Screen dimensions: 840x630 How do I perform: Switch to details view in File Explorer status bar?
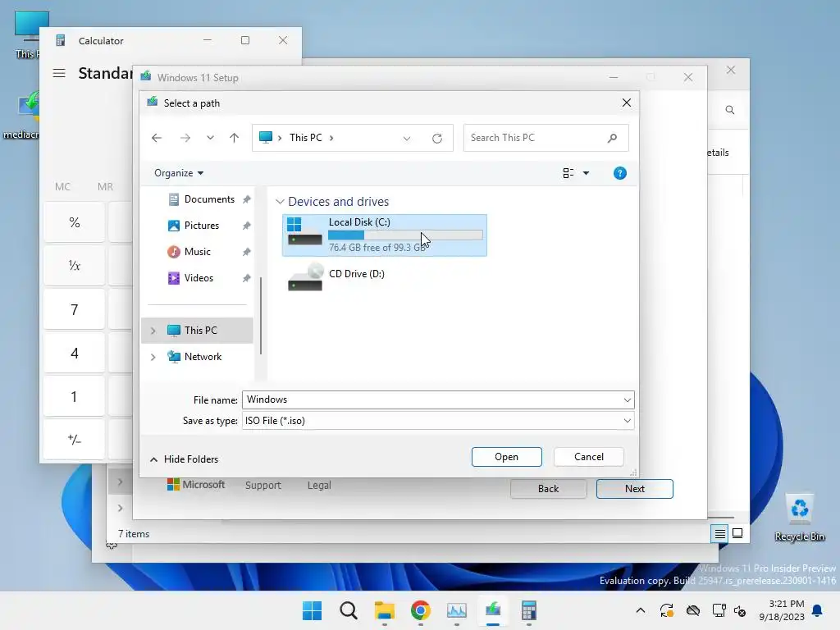[719, 533]
